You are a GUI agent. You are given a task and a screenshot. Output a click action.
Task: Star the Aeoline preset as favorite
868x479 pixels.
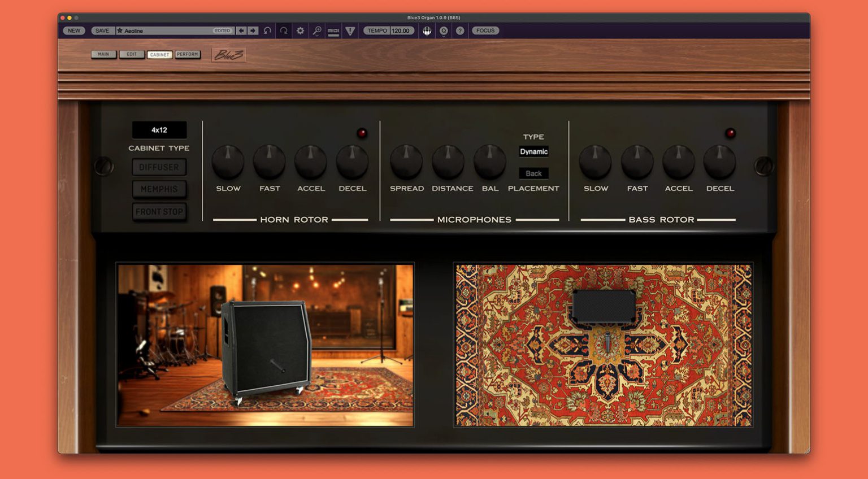tap(120, 30)
